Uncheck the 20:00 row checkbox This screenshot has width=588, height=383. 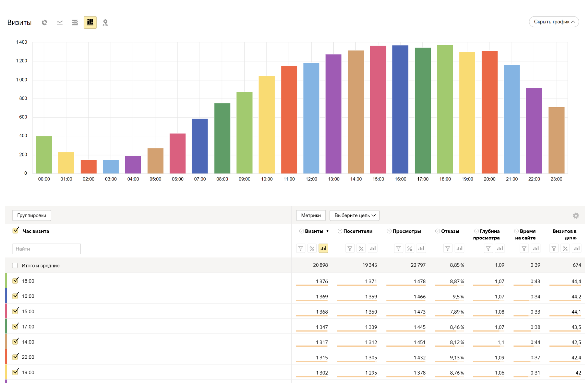pyautogui.click(x=15, y=357)
